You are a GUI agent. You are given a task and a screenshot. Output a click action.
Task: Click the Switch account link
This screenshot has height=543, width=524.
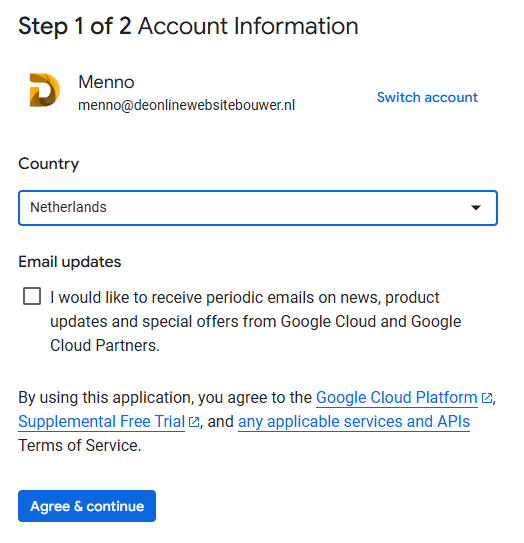click(427, 97)
